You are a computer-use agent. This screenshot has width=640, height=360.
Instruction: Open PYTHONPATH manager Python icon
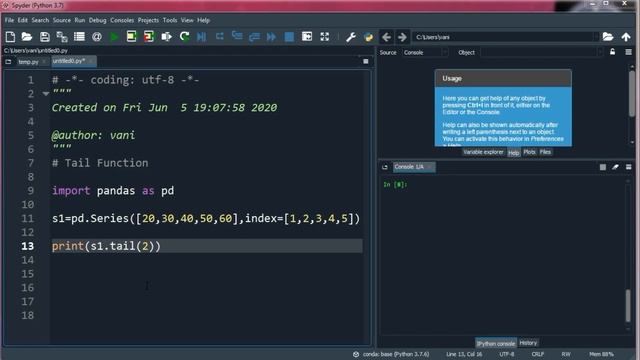[368, 37]
